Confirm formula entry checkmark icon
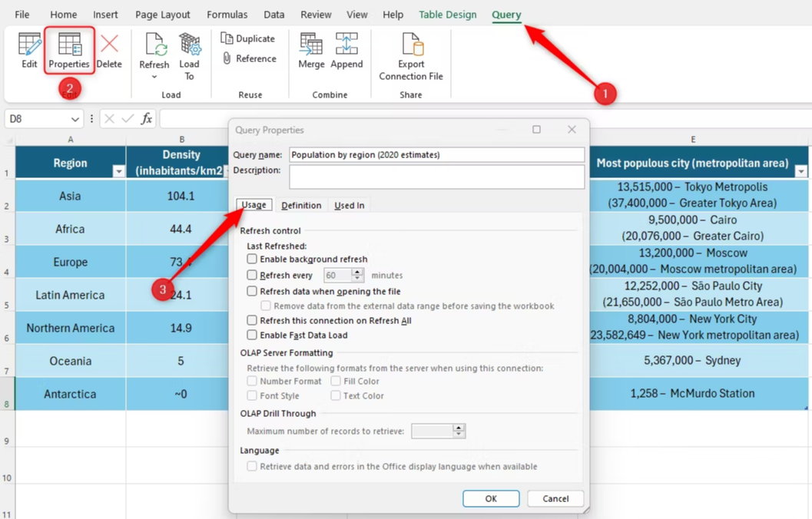Image resolution: width=812 pixels, height=519 pixels. tap(128, 118)
